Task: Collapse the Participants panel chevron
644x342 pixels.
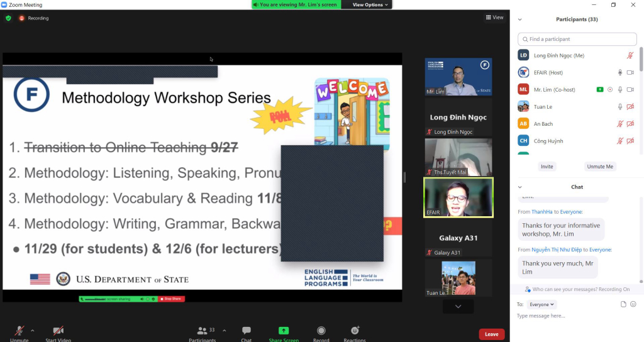Action: 520,19
